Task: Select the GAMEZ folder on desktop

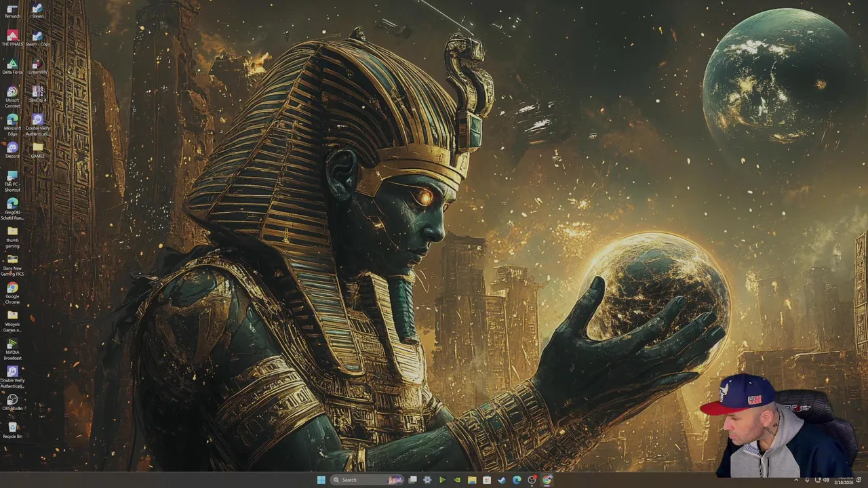Action: [37, 150]
